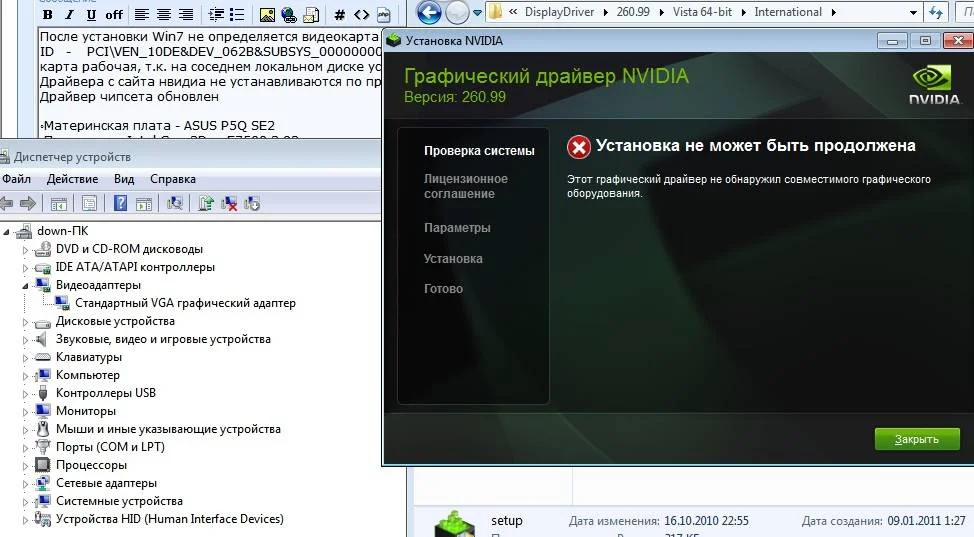Toggle italic formatting in the forum editor

coord(69,14)
